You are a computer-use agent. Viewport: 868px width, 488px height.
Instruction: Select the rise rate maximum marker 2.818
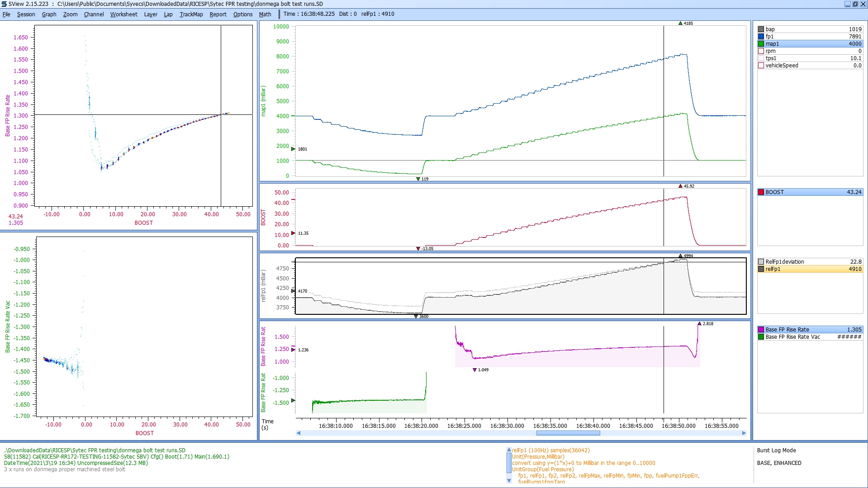pos(699,323)
